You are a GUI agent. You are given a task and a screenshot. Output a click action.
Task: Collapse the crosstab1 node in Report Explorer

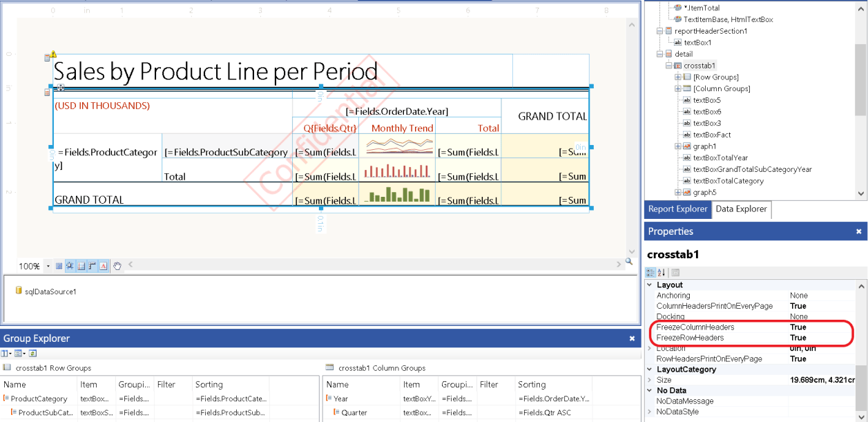668,65
